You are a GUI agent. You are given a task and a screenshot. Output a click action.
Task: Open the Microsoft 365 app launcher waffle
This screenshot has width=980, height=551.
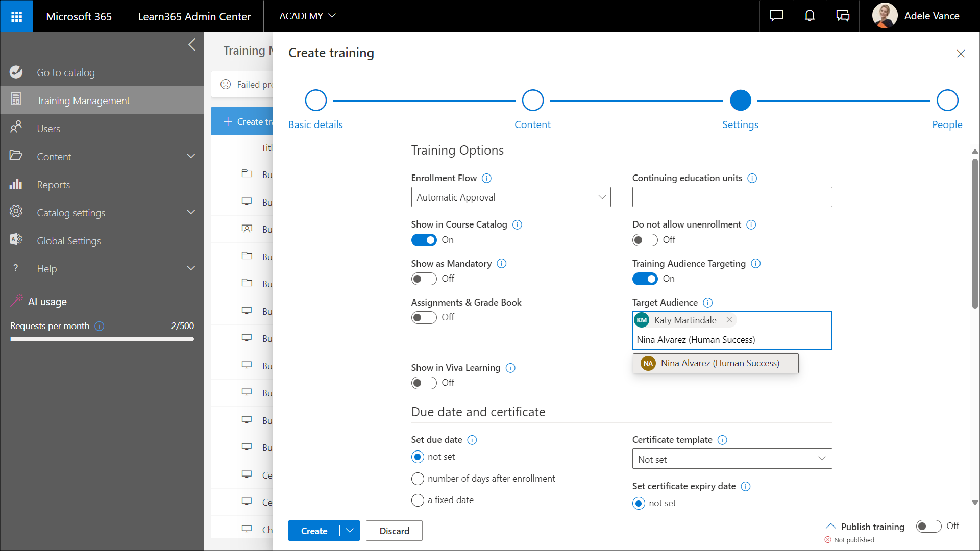pos(16,16)
